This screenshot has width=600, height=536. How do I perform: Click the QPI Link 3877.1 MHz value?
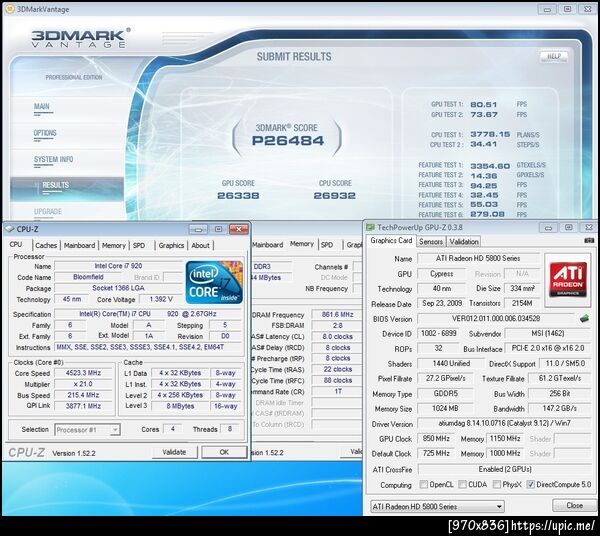(83, 406)
